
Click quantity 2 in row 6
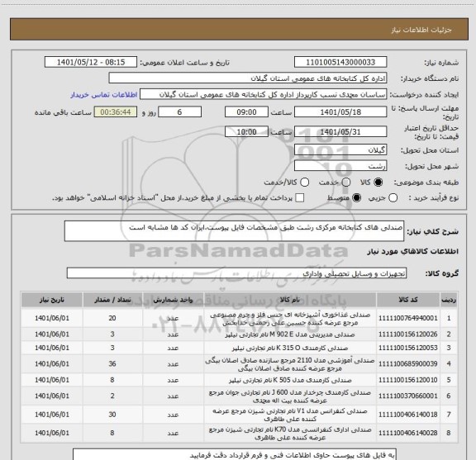[x=112, y=396]
